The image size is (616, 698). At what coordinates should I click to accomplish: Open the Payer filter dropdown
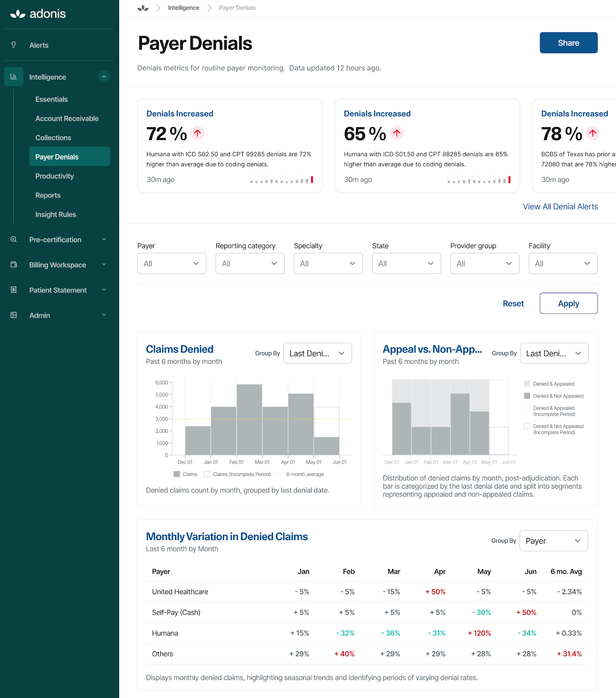tap(172, 263)
